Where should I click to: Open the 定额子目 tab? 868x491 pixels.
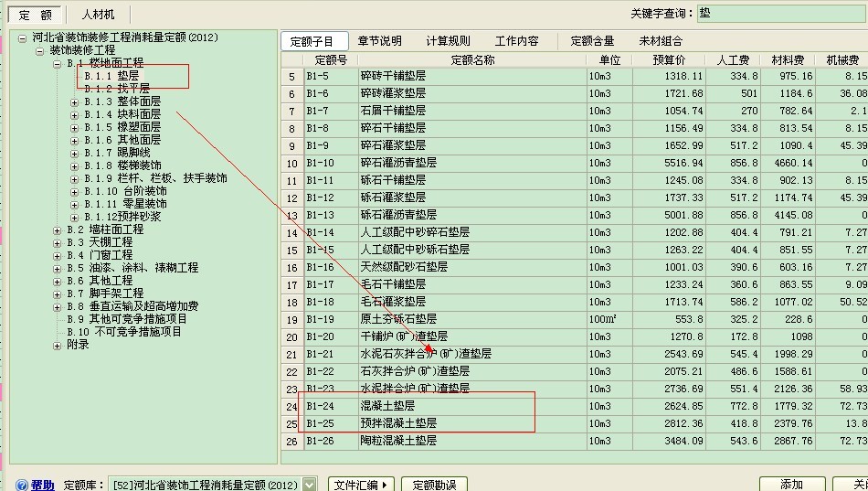314,41
